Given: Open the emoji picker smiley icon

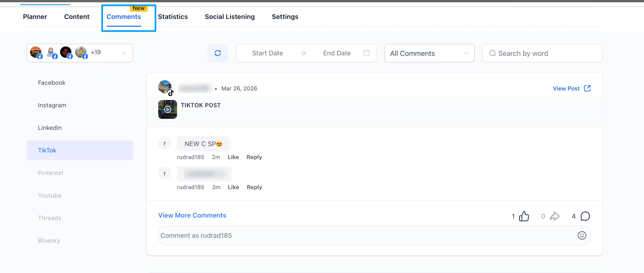Looking at the screenshot, I should pyautogui.click(x=582, y=235).
